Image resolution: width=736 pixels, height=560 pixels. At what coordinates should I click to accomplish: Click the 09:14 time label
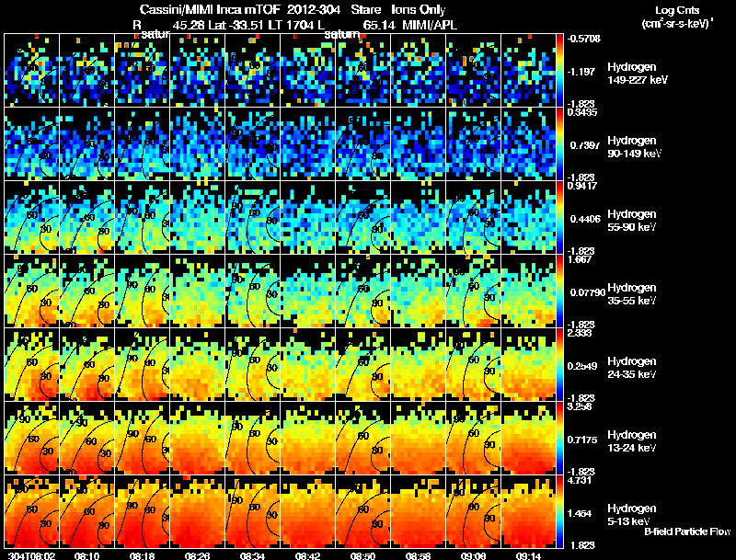pyautogui.click(x=528, y=556)
